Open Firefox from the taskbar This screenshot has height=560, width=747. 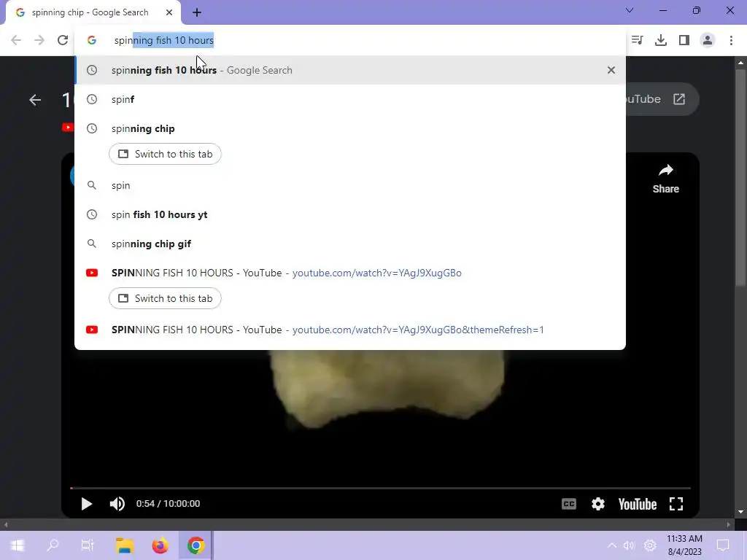tap(160, 545)
